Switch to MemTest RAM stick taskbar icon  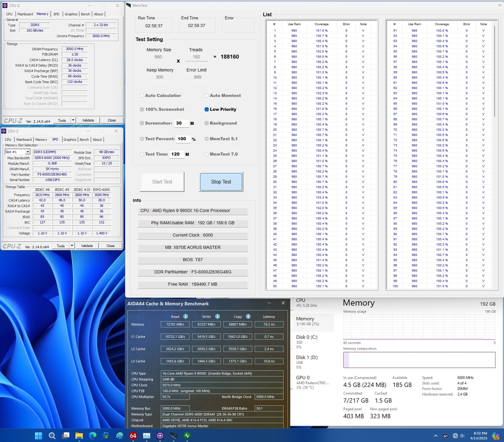[x=174, y=435]
